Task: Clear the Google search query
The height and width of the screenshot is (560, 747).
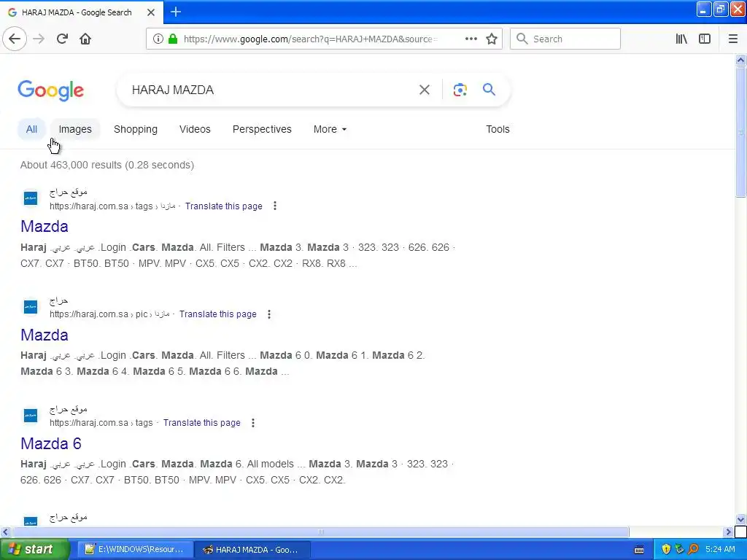Action: pos(424,90)
